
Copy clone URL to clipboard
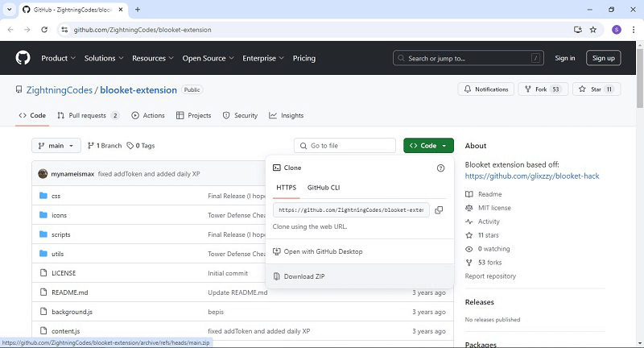tap(439, 210)
